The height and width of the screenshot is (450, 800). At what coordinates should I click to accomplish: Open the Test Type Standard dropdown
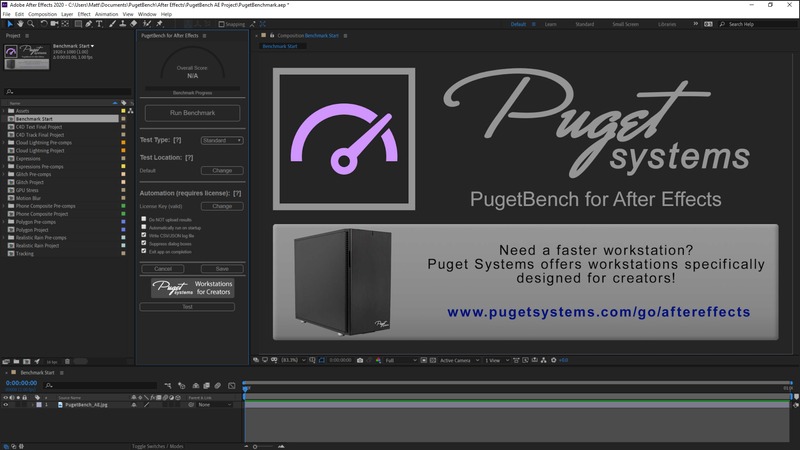(221, 141)
